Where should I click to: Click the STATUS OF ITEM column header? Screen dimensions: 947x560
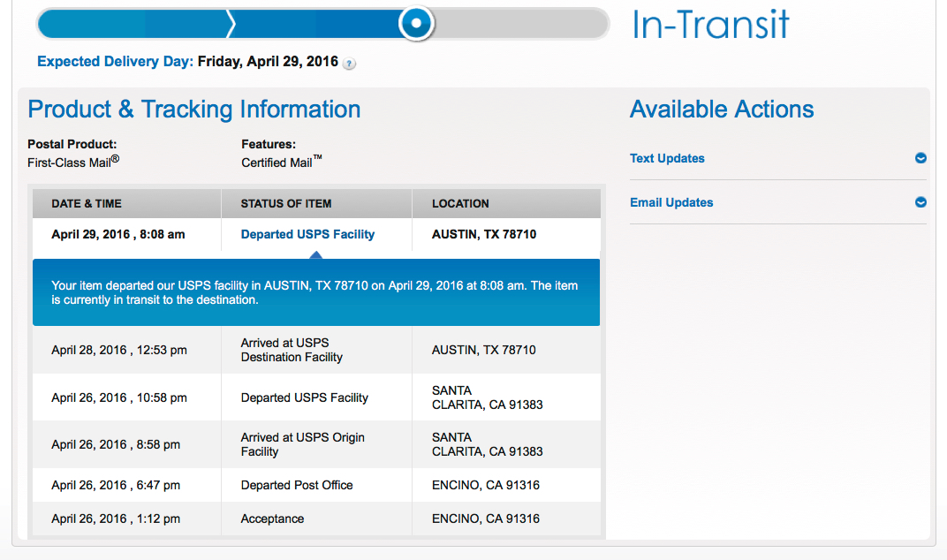(316, 203)
